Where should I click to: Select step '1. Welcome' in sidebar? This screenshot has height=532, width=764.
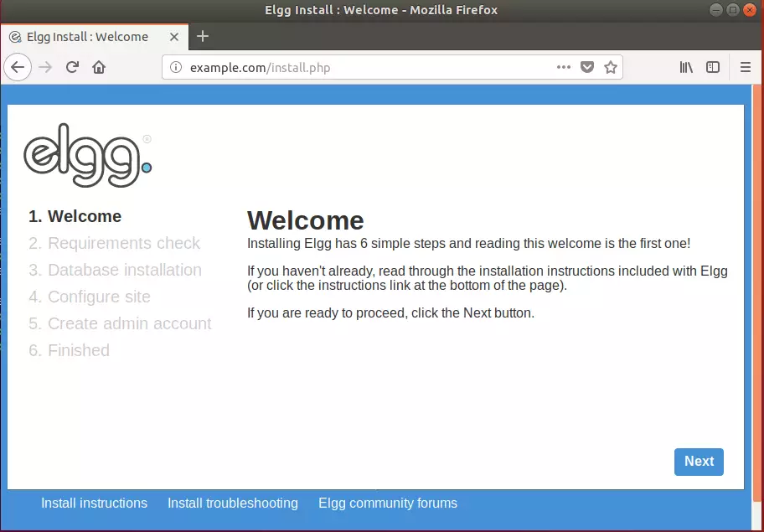coord(75,216)
